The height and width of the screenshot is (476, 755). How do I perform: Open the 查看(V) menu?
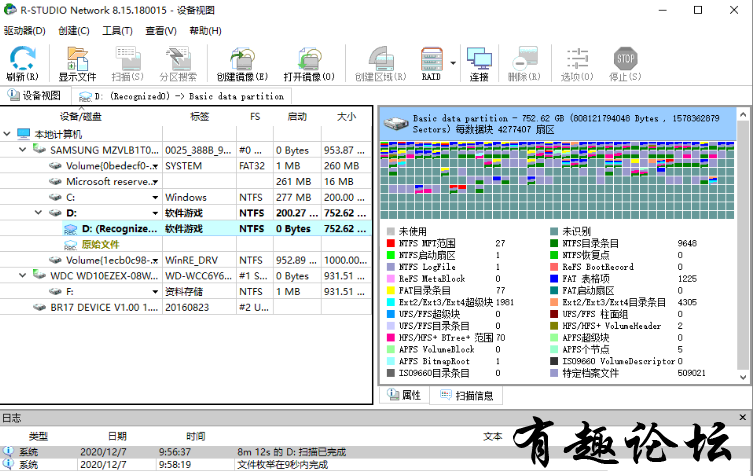click(161, 31)
